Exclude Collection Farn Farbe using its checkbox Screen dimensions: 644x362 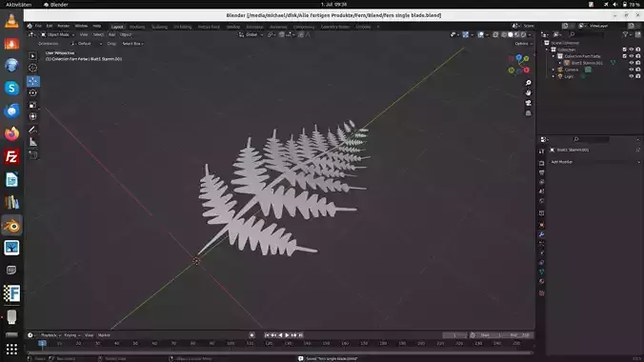point(625,56)
